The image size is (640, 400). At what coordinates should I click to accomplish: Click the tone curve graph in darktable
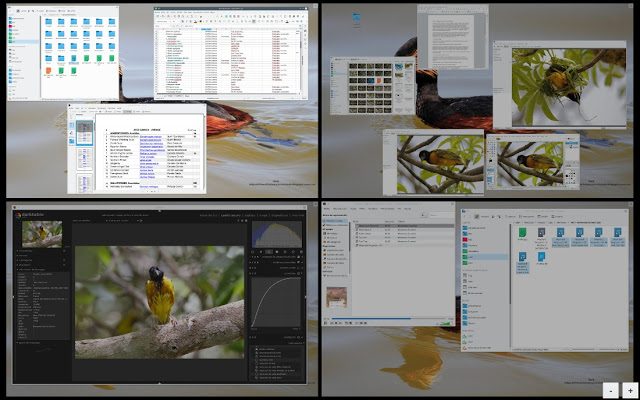276,302
